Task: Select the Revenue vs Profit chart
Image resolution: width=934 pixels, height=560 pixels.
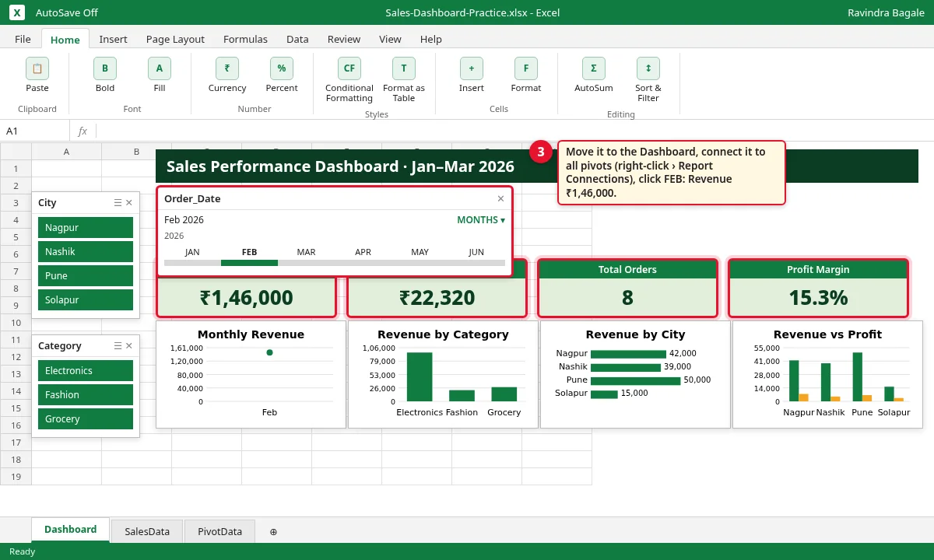Action: (x=827, y=374)
